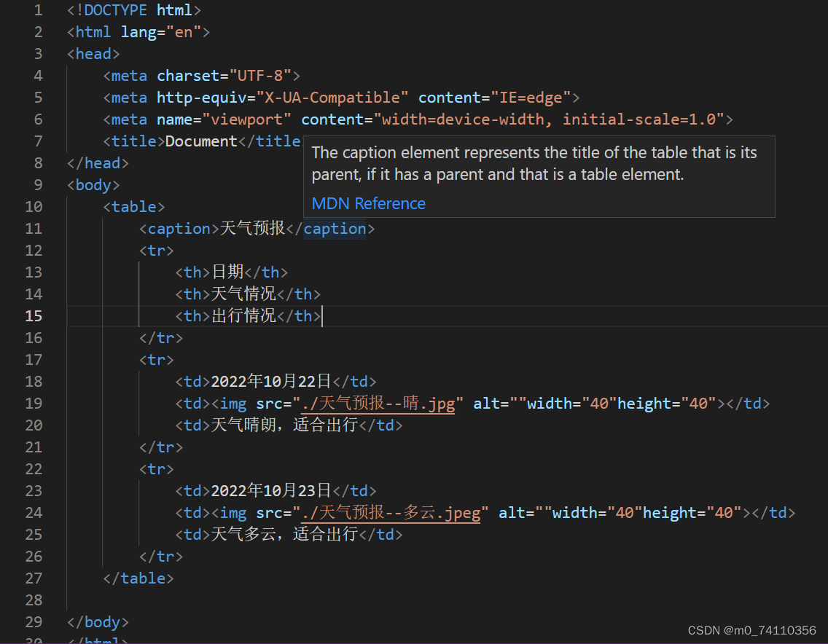
Task: Click the viewport meta name value
Action: [246, 119]
